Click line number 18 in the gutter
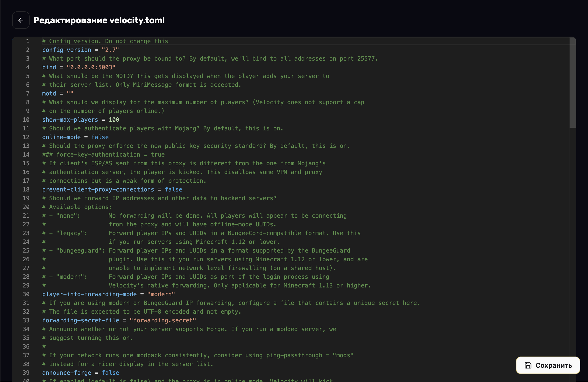The width and height of the screenshot is (588, 382). tap(26, 190)
